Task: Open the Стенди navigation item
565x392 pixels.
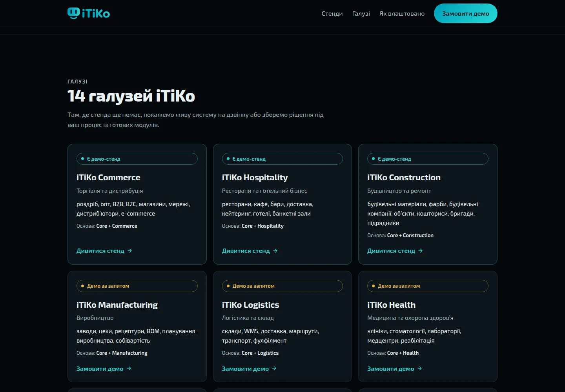Action: pyautogui.click(x=332, y=14)
